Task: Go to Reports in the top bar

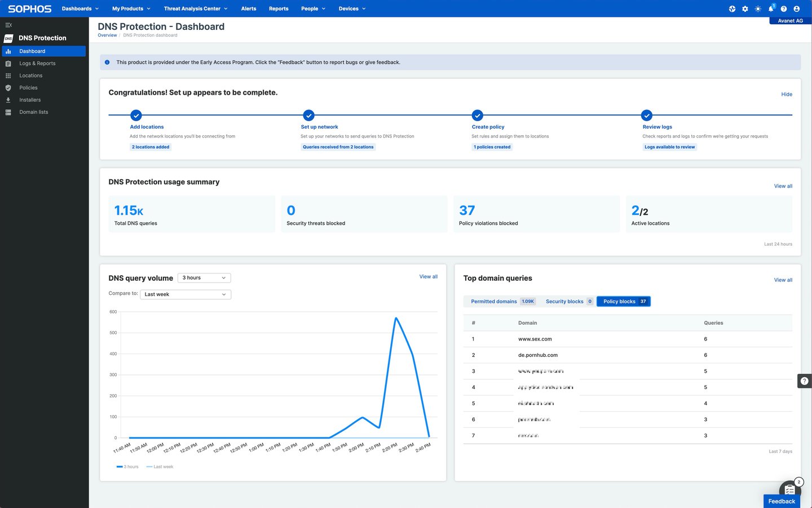Action: pyautogui.click(x=279, y=8)
